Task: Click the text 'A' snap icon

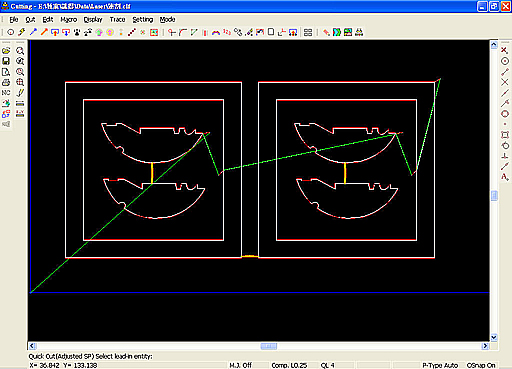Action: coord(505,177)
